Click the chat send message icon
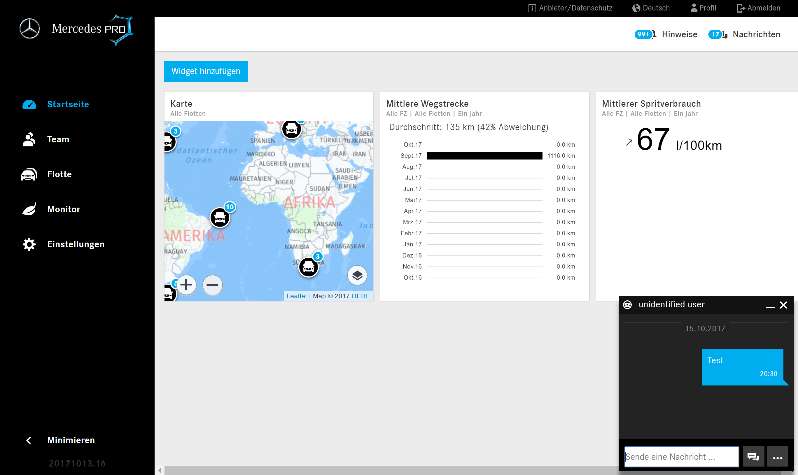Image resolution: width=798 pixels, height=475 pixels. tap(752, 457)
